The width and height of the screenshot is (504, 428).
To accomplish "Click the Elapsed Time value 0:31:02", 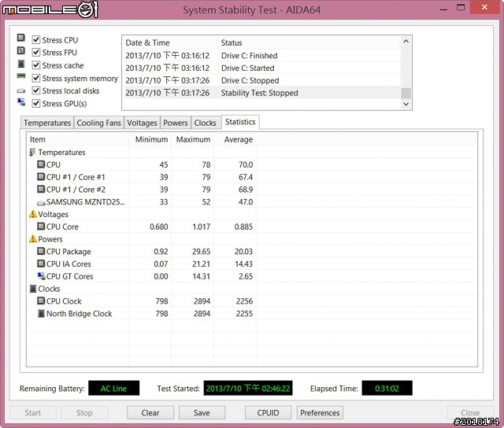I will pyautogui.click(x=387, y=389).
